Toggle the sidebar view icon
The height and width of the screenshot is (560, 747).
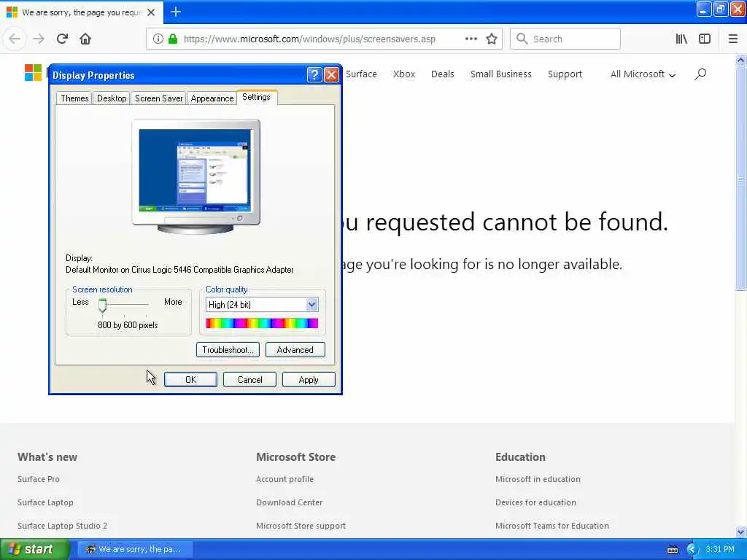click(705, 39)
